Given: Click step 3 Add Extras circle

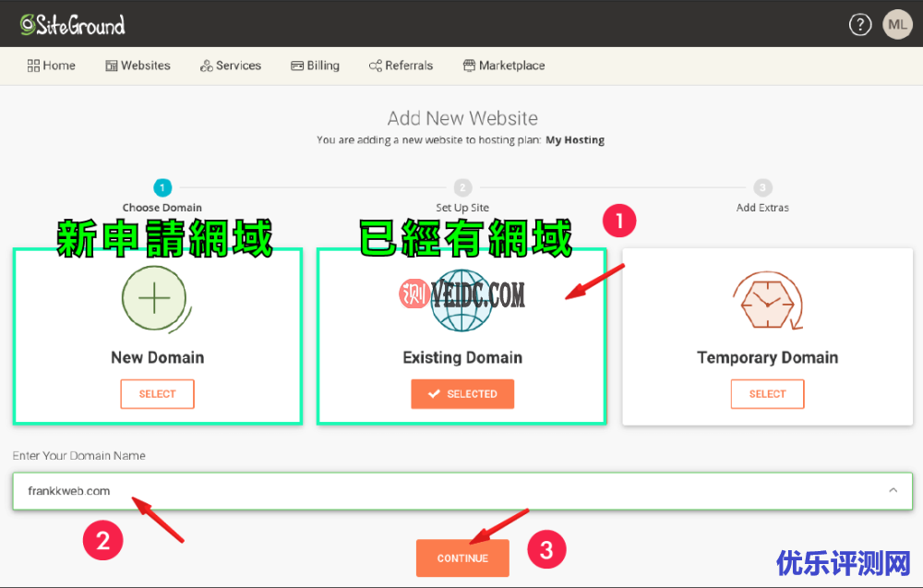Looking at the screenshot, I should tap(763, 187).
